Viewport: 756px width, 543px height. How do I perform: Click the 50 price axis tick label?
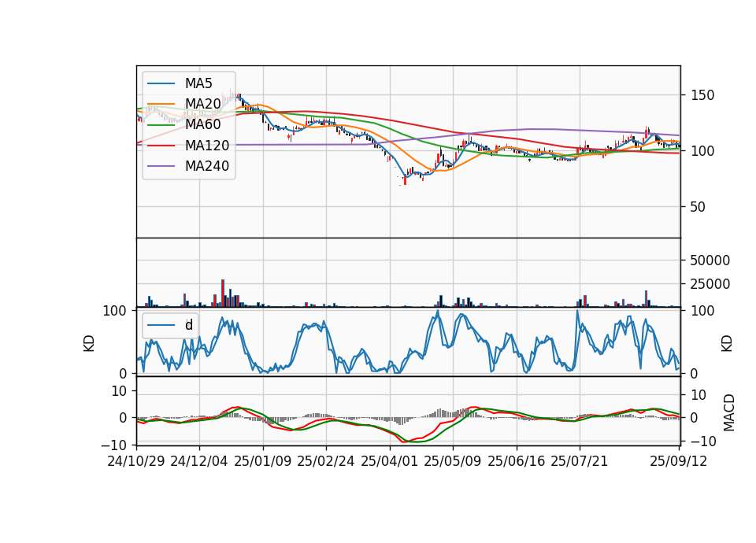(x=699, y=207)
